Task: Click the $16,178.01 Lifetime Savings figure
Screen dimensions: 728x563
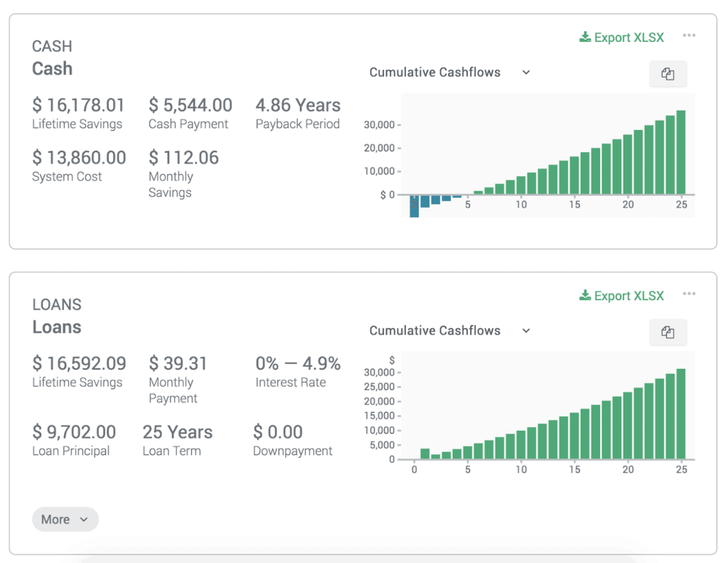Action: (x=78, y=105)
